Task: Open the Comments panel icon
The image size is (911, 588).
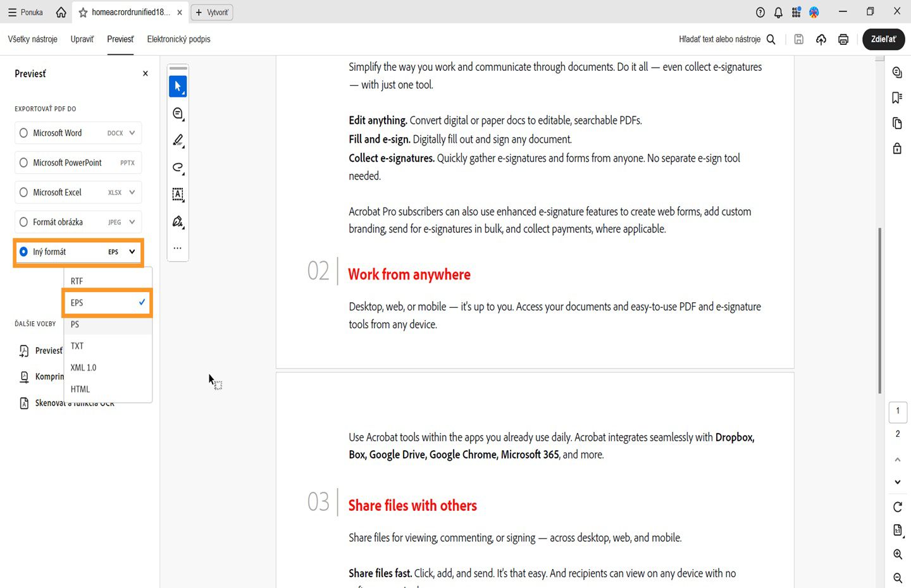Action: pyautogui.click(x=897, y=72)
